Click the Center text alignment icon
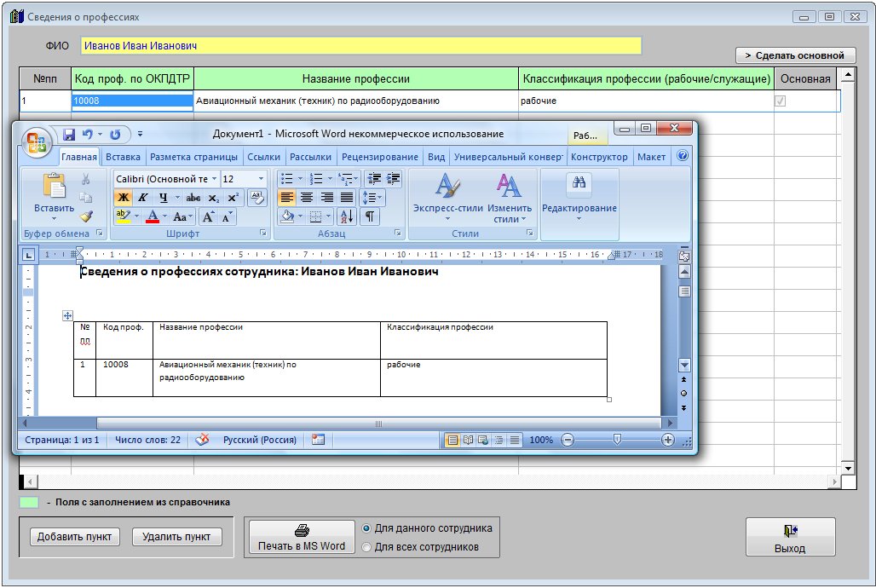Screen dimensions: 876x588 coord(307,198)
